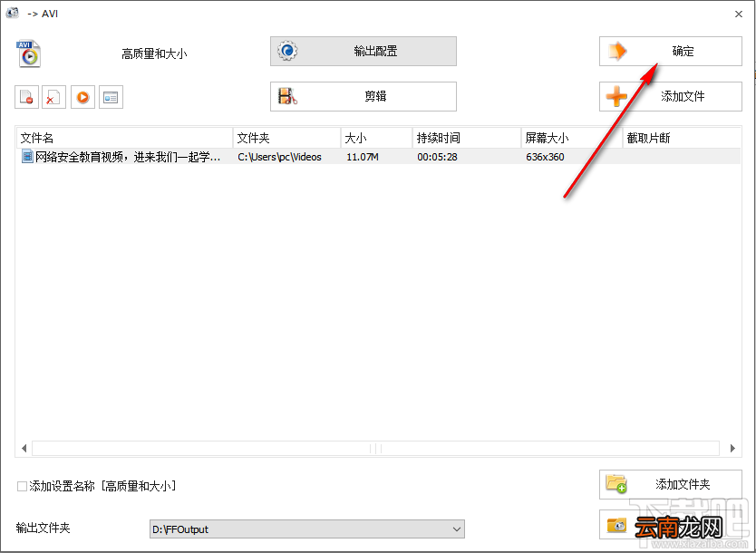Click 添加文件夹 to add a folder
This screenshot has height=553, width=756.
point(670,484)
